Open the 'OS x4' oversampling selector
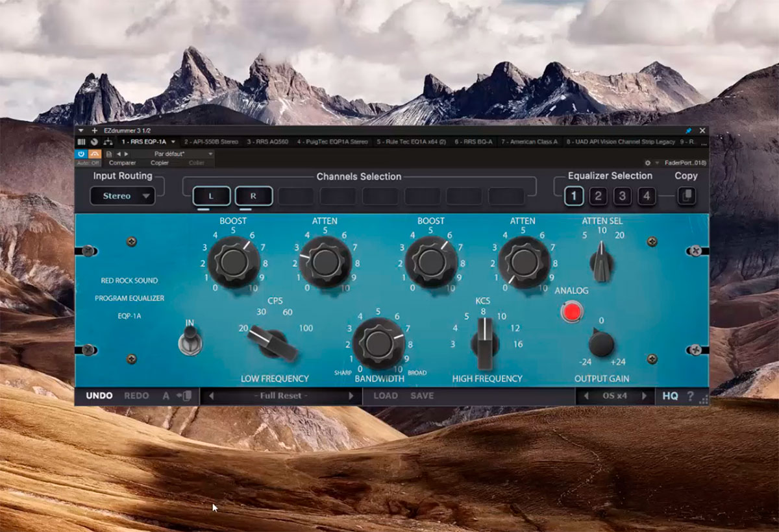 tap(615, 396)
